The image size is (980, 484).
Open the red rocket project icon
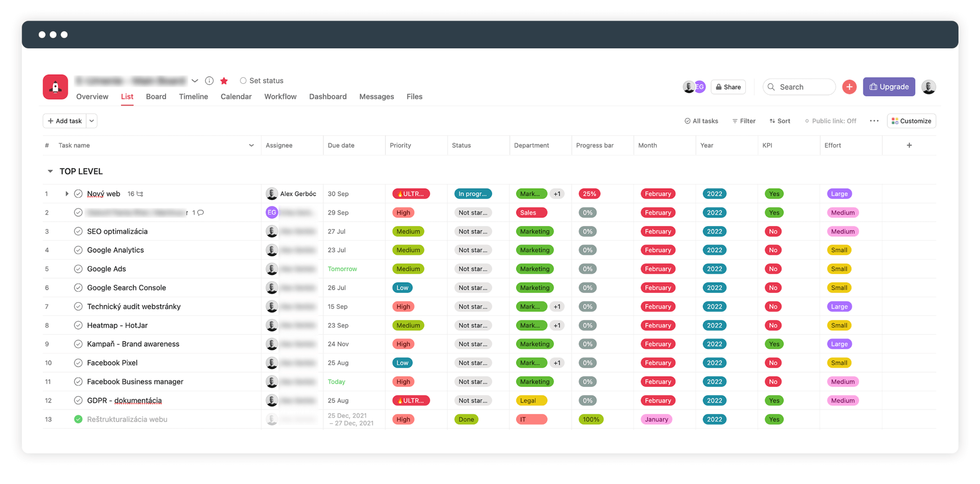56,87
